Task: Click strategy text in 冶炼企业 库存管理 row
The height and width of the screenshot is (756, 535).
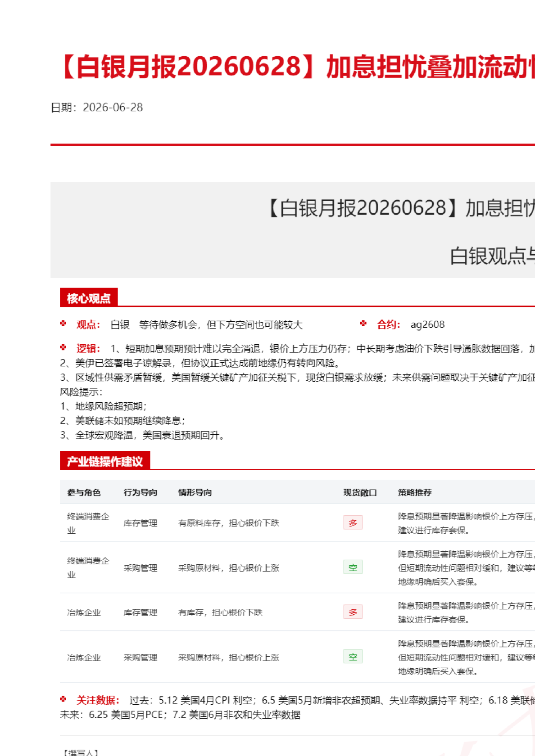Action: pos(467,612)
